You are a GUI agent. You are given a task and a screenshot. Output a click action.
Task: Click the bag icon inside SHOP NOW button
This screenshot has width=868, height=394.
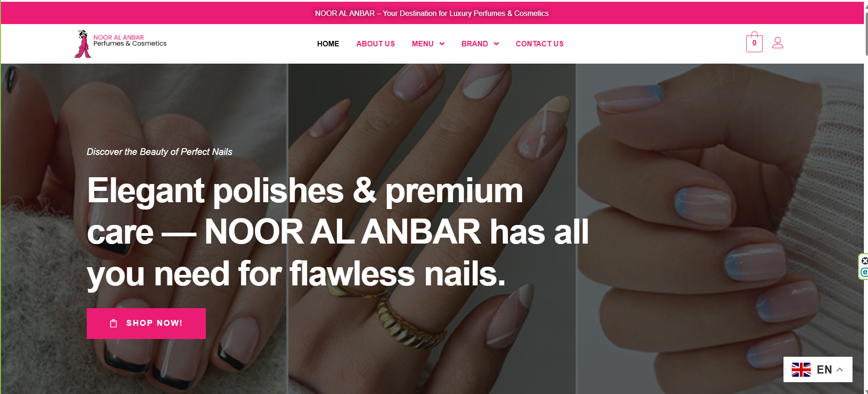114,323
